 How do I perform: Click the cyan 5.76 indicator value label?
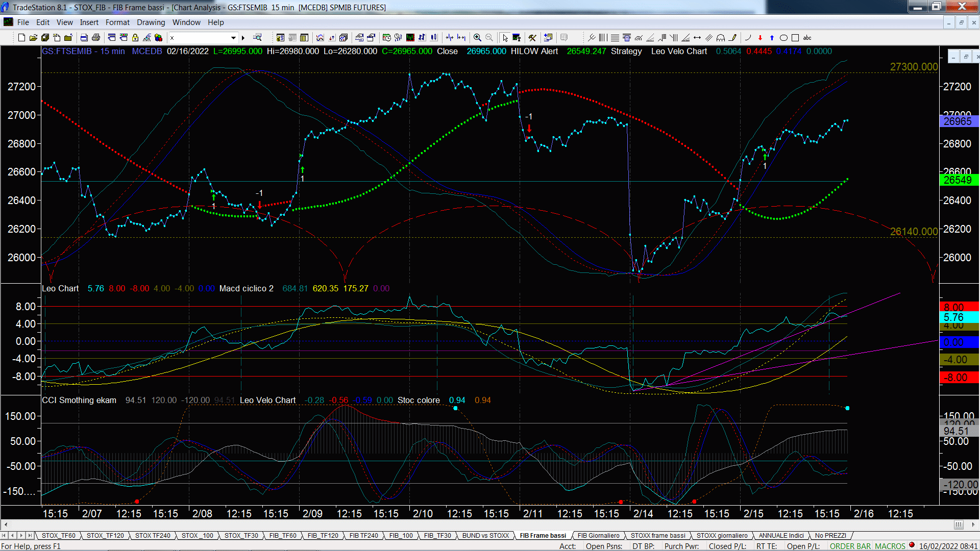point(958,317)
